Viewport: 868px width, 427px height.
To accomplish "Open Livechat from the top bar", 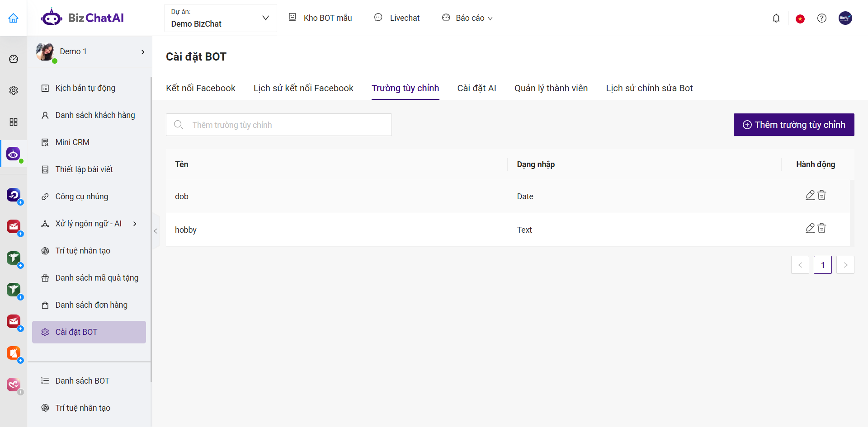I will click(397, 18).
